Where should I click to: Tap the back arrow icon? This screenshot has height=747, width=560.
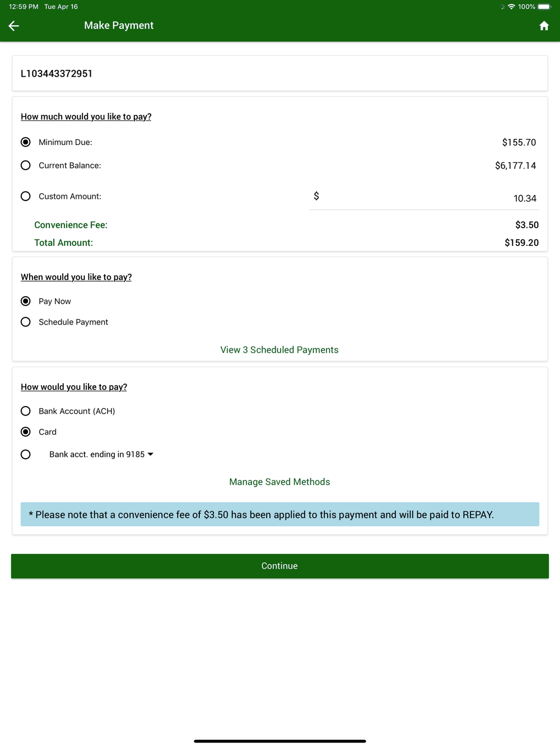coord(14,26)
